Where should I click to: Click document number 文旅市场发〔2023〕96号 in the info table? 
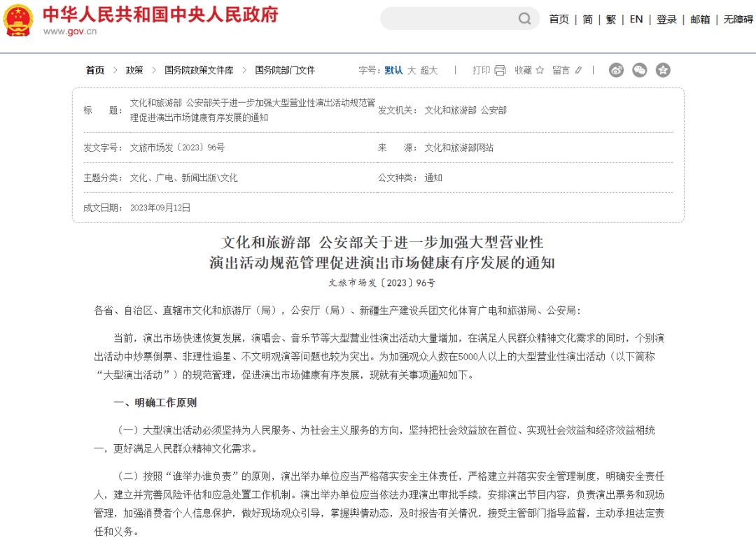click(x=177, y=148)
